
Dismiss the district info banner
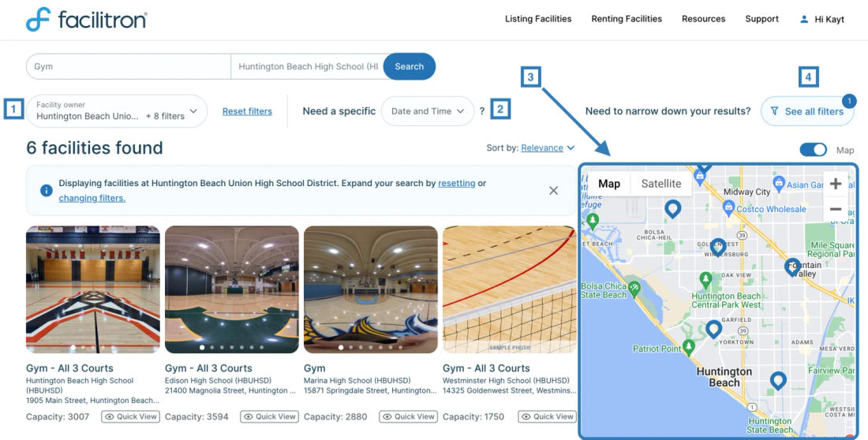click(553, 190)
